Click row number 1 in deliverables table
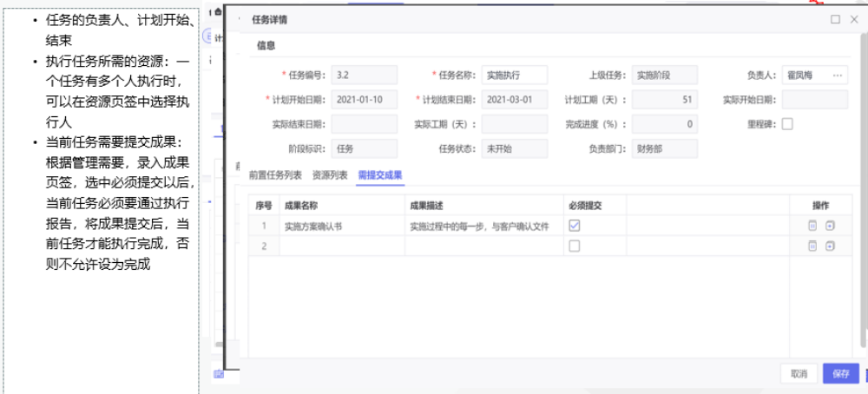 coord(264,226)
